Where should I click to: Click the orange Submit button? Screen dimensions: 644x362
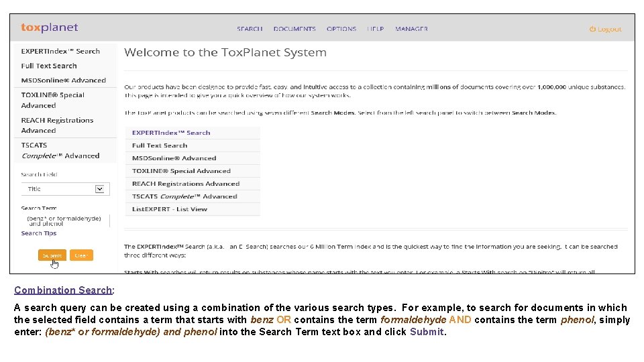coord(52,255)
